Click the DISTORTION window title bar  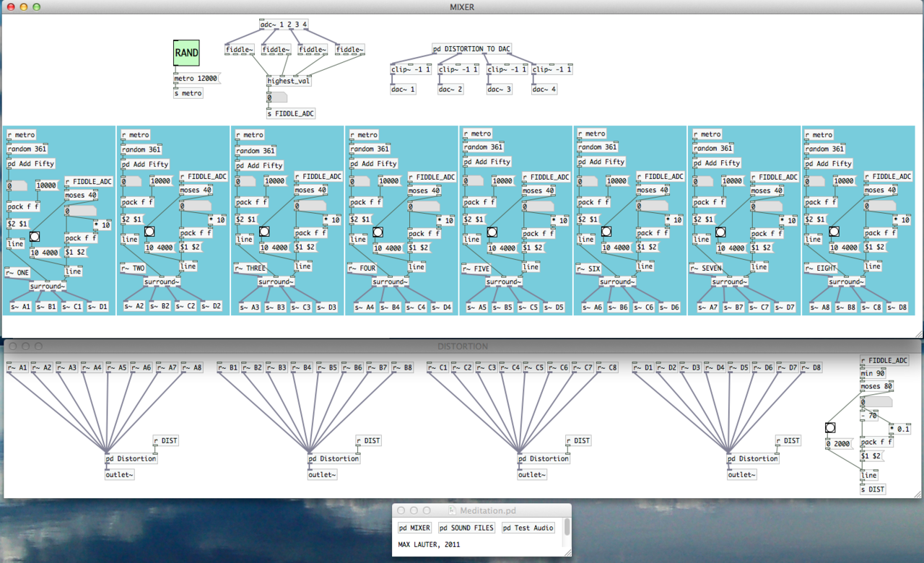click(462, 346)
